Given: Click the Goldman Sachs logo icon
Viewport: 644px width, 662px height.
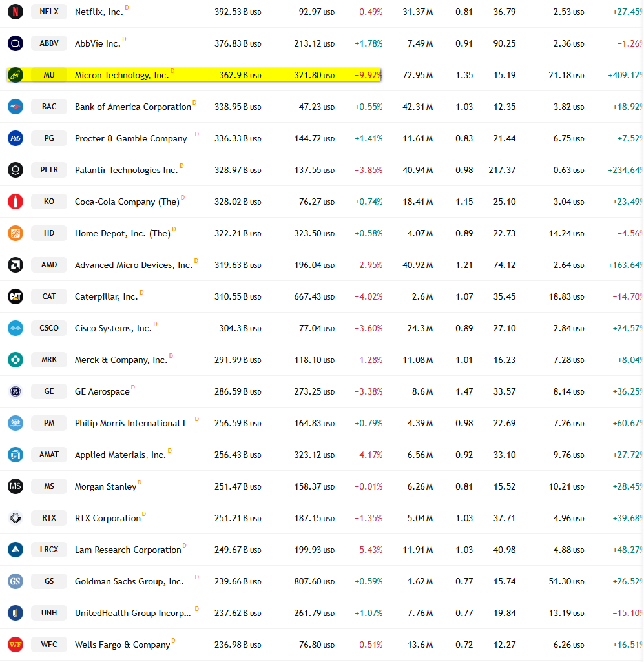Looking at the screenshot, I should tap(16, 581).
